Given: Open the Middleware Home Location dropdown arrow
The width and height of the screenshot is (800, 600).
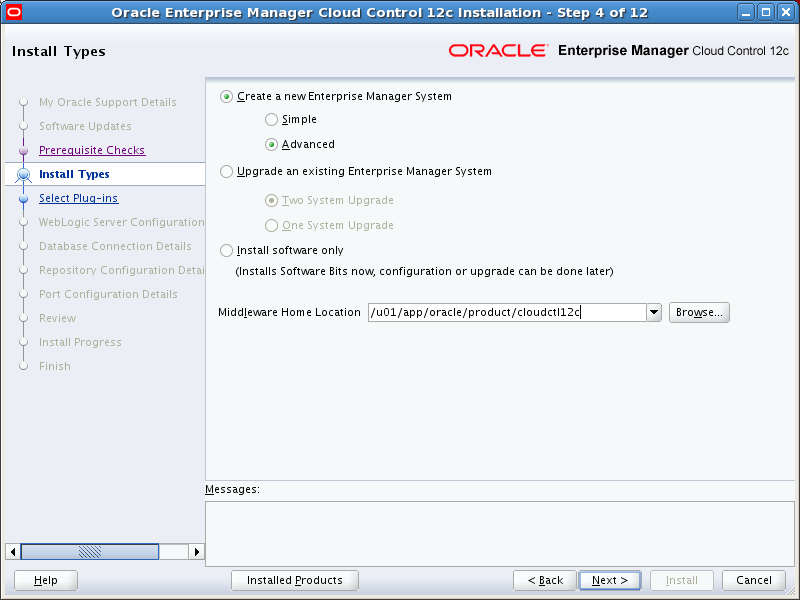Looking at the screenshot, I should (654, 312).
